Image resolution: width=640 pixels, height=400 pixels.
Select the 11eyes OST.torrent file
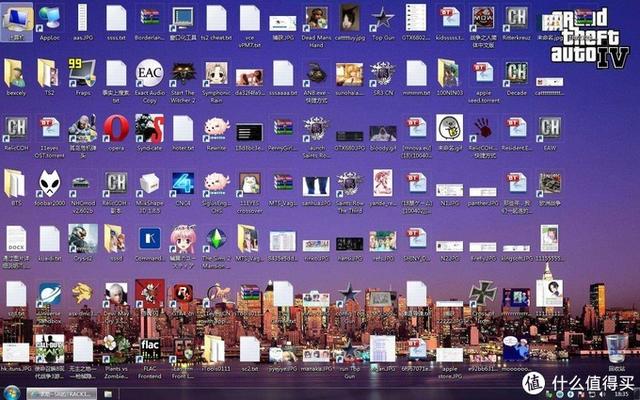click(x=49, y=128)
